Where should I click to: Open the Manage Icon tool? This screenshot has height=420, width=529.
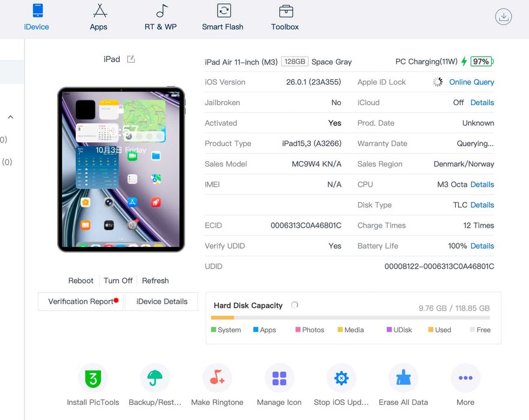280,378
